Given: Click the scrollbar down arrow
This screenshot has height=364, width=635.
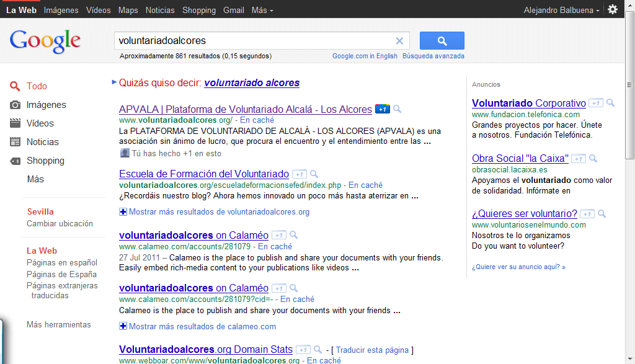Looking at the screenshot, I should click(x=630, y=359).
